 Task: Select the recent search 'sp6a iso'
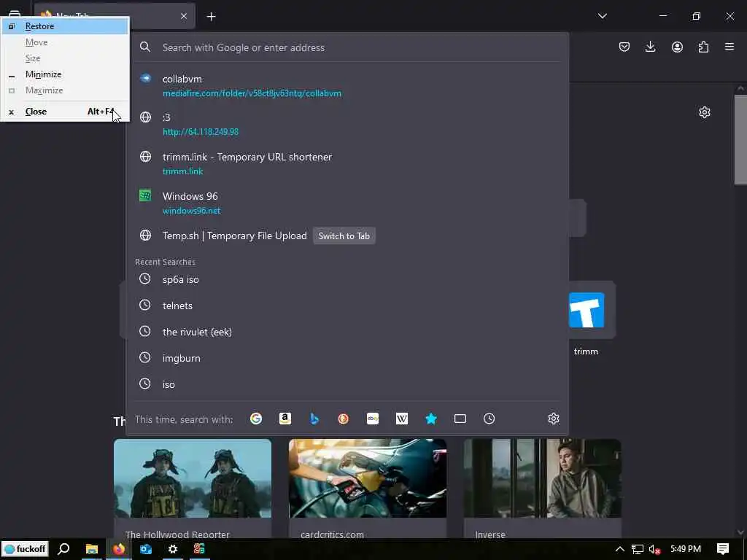348,279
